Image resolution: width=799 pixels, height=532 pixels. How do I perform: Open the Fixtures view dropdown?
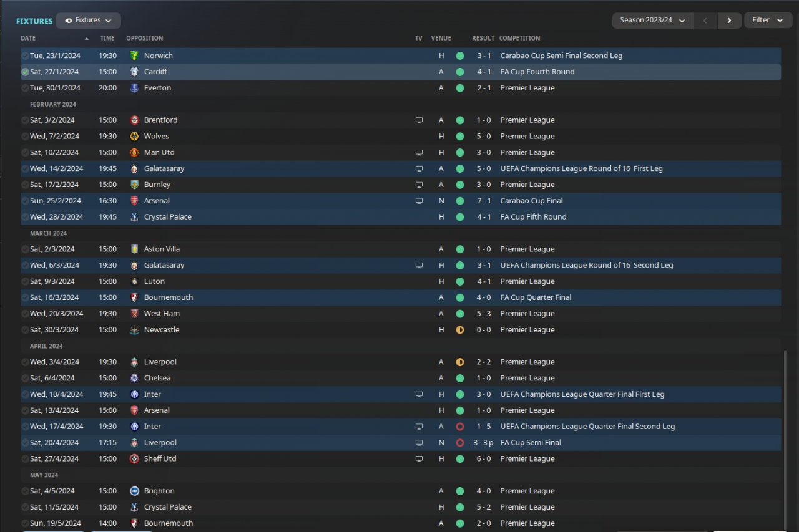coord(89,21)
